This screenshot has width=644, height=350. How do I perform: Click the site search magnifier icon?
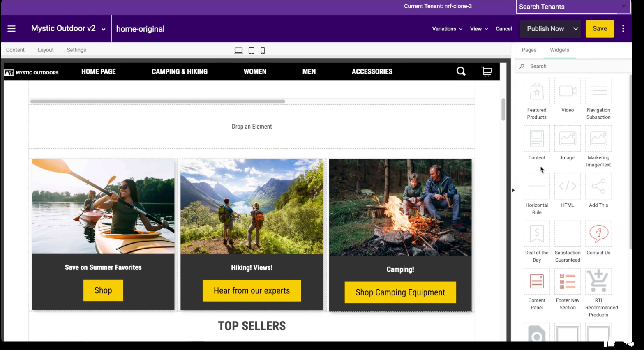[x=461, y=71]
